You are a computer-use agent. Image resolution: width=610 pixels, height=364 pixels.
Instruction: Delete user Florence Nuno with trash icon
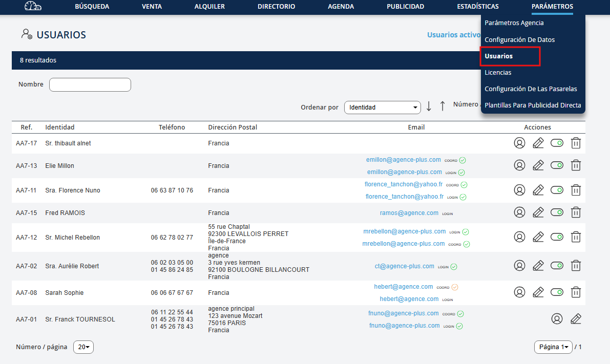pyautogui.click(x=576, y=190)
